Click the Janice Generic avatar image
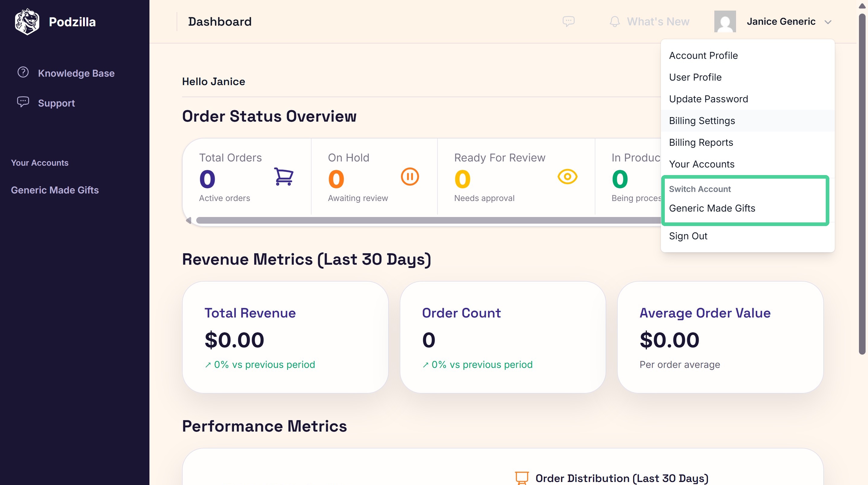Viewport: 868px width, 485px height. (x=725, y=21)
